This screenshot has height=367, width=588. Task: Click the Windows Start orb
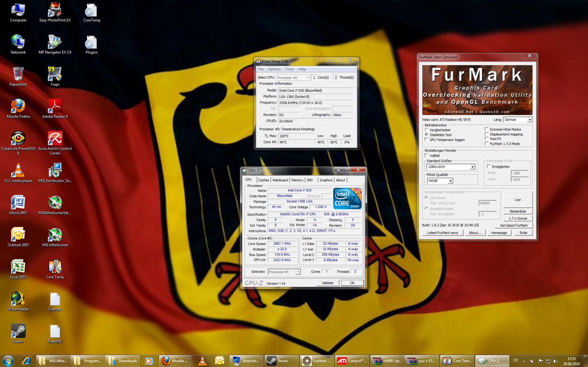point(8,361)
